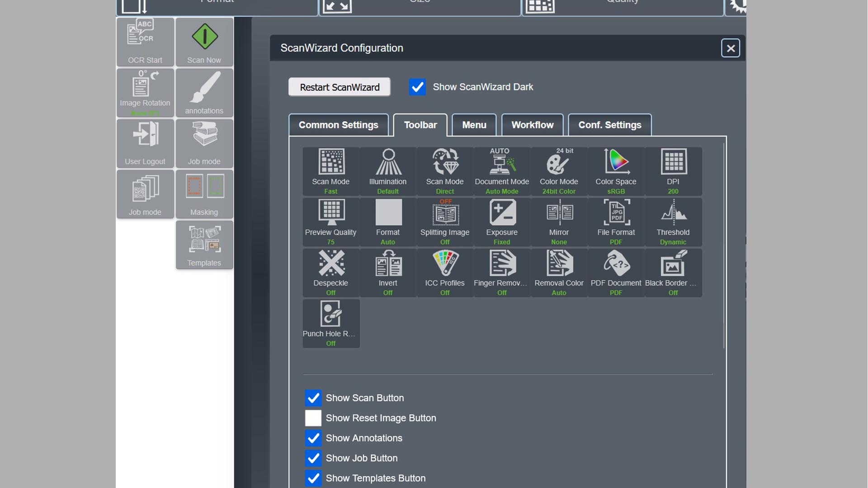Click the Restart ScanWizard button
This screenshot has width=868, height=488.
(x=339, y=87)
